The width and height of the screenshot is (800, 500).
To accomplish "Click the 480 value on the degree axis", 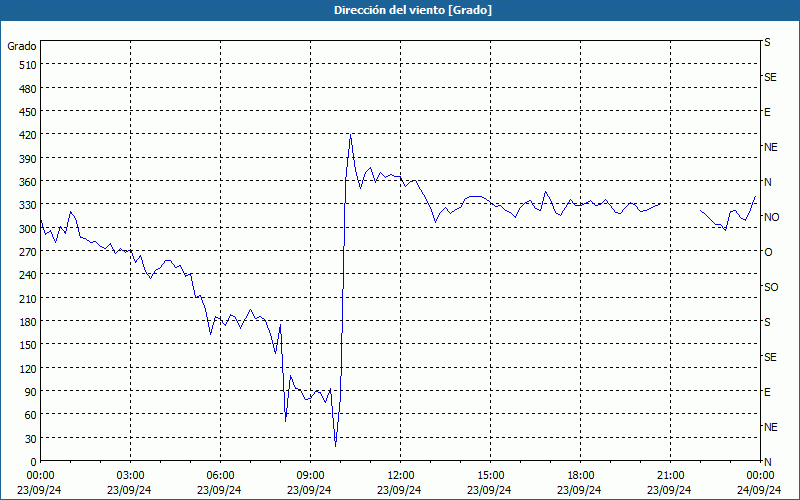I will pyautogui.click(x=28, y=89).
